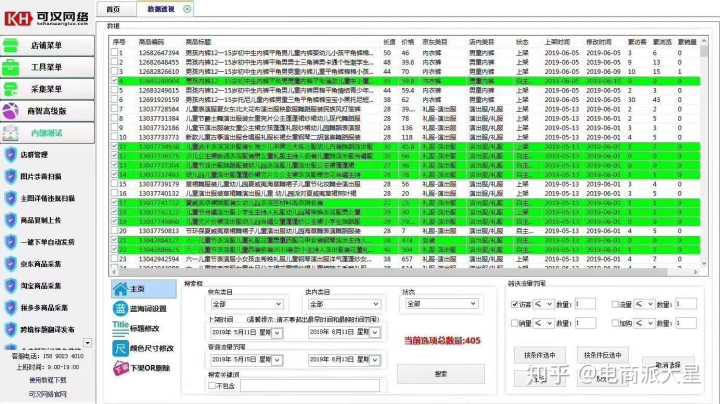The image size is (720, 404).
Task: Click the pink tag 下架OR删除 icon
Action: coord(120,368)
